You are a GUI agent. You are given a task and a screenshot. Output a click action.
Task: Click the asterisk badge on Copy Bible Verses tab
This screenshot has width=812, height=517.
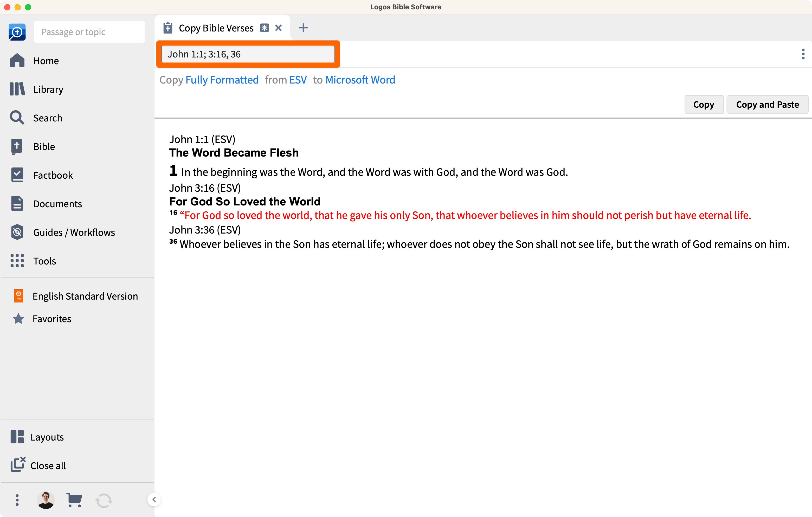(265, 28)
